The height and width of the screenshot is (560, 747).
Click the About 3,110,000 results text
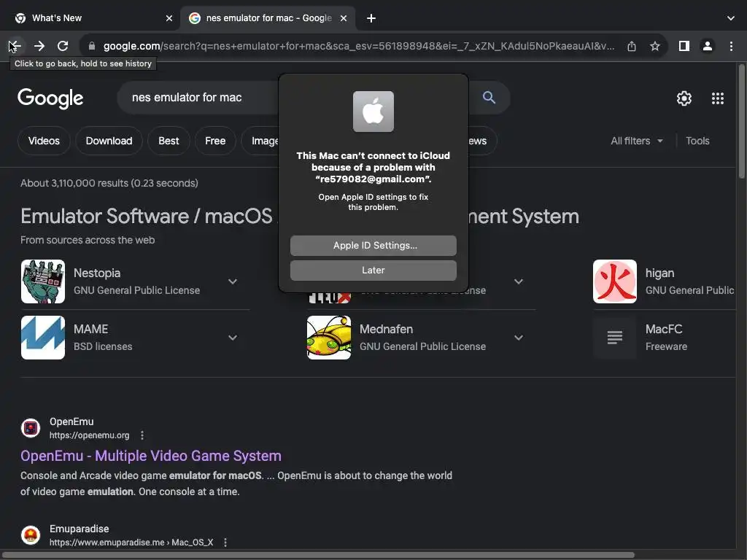pyautogui.click(x=109, y=183)
